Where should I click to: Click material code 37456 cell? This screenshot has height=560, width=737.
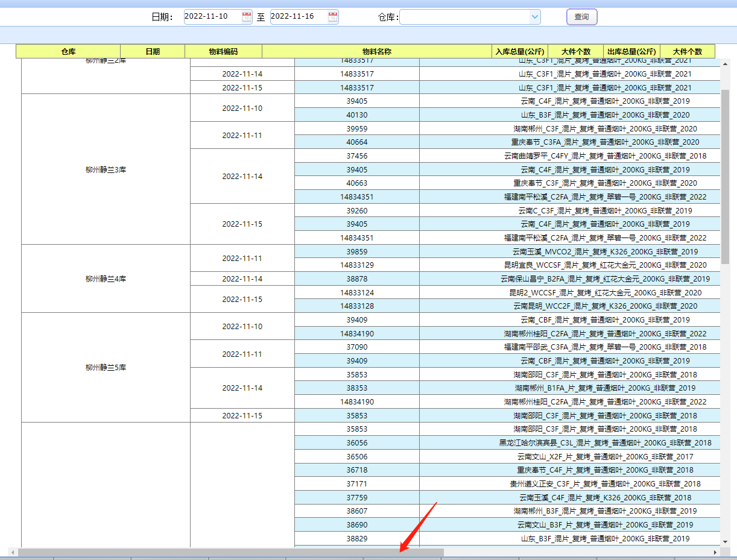(356, 156)
